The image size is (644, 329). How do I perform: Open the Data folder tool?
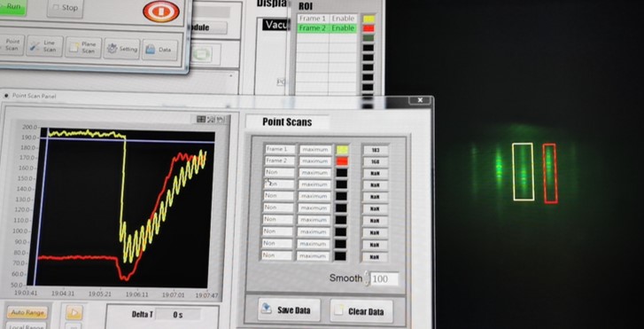[159, 50]
